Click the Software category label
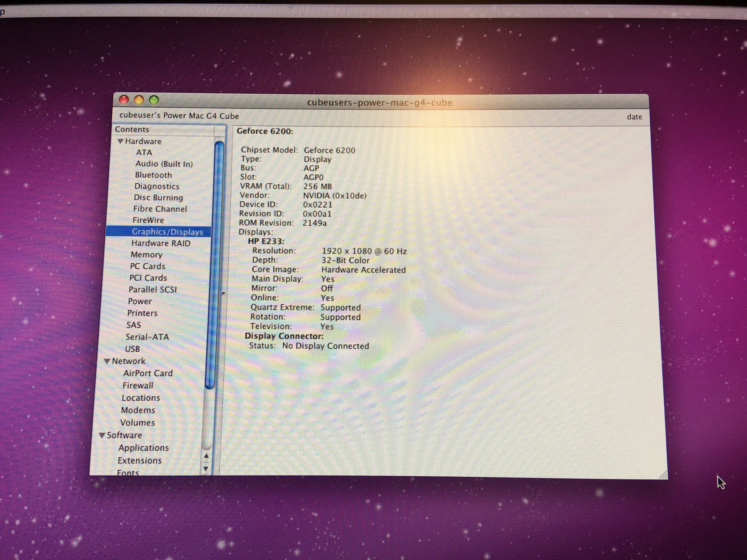 124,435
